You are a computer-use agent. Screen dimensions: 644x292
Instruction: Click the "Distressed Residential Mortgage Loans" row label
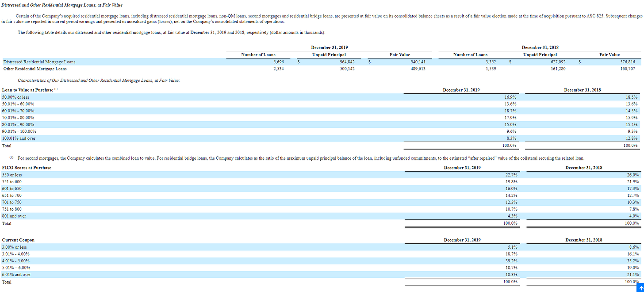point(39,62)
